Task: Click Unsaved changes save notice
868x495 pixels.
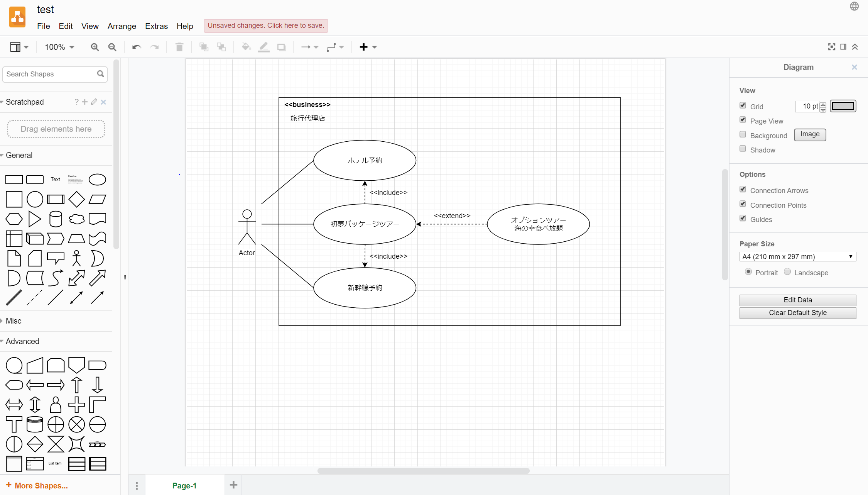Action: [x=266, y=25]
